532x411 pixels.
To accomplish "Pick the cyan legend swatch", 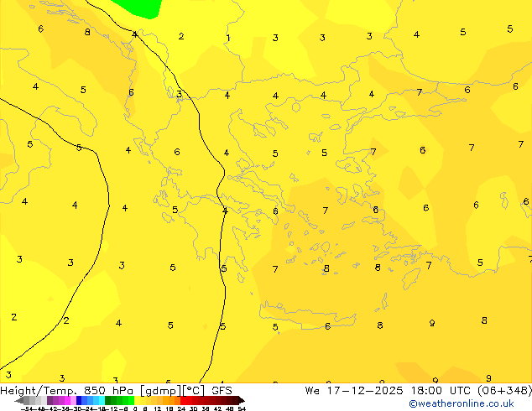I will point(102,400).
